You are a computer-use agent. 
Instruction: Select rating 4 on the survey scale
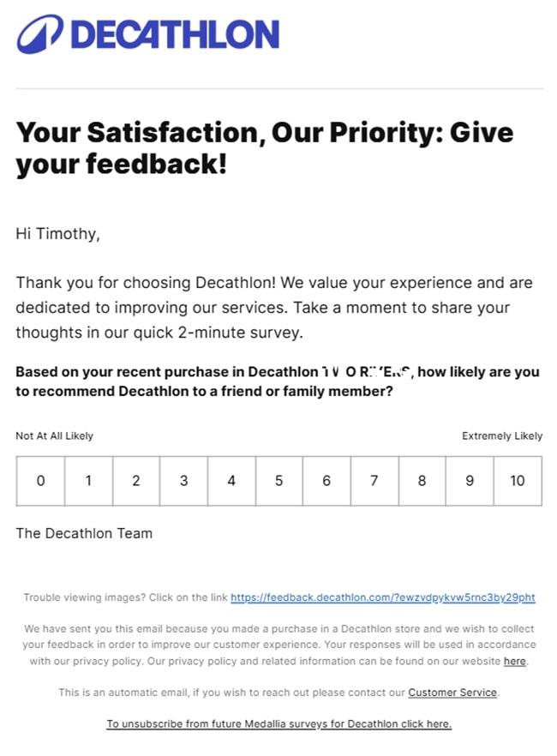(x=231, y=481)
